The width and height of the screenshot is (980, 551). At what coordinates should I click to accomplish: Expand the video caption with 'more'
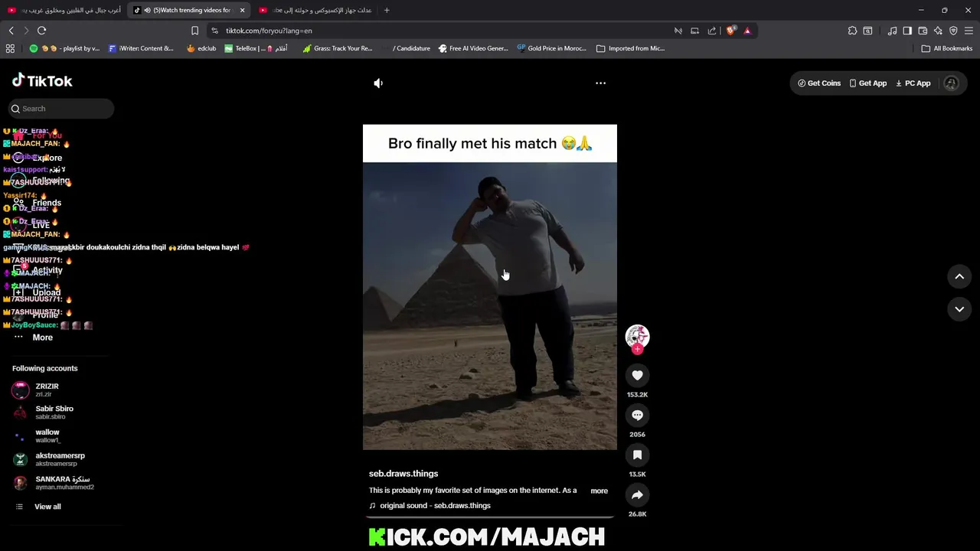click(x=599, y=491)
